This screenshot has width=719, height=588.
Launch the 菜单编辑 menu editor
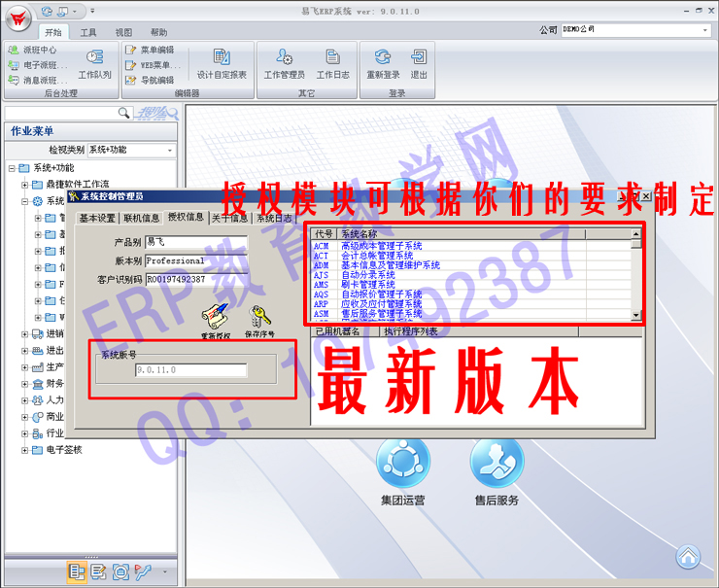150,50
